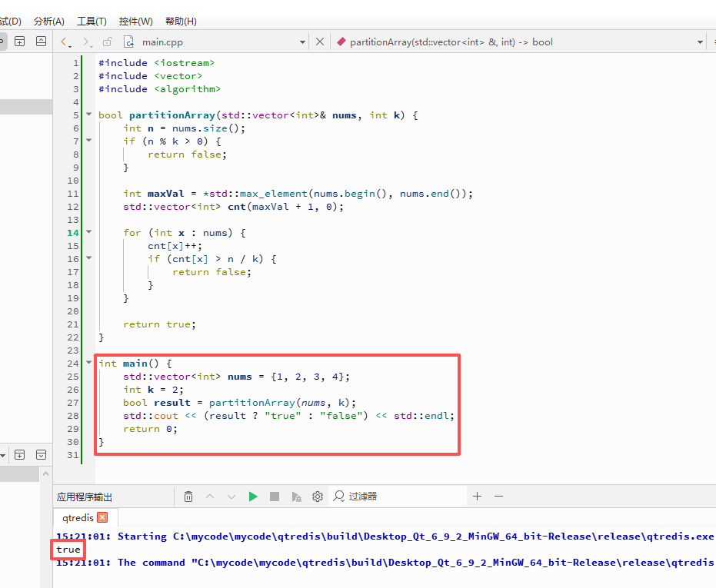The image size is (716, 588).
Task: Click the collapse-up icon in upper left sidebar toolbar
Action: tap(41, 42)
